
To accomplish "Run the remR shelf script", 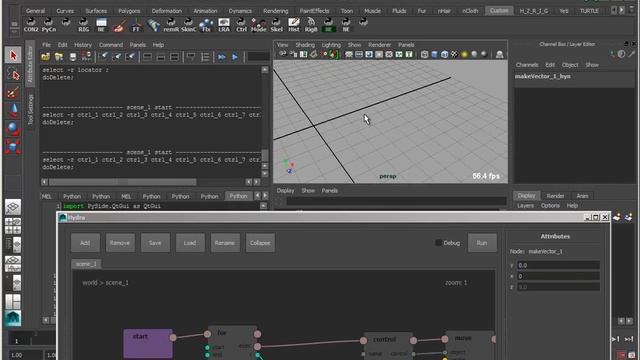I will click(171, 25).
